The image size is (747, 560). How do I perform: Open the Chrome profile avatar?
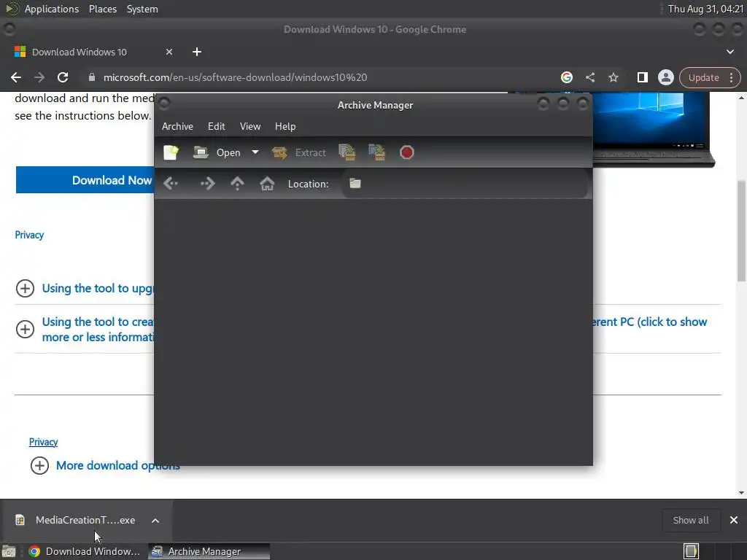(665, 77)
